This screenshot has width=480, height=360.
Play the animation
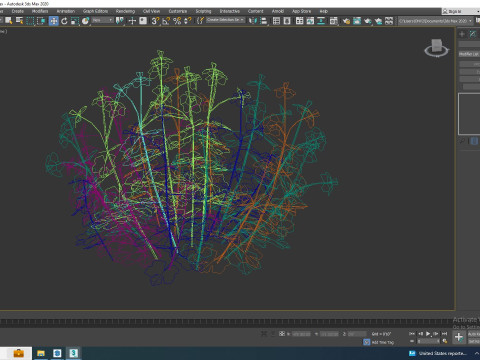point(428,333)
